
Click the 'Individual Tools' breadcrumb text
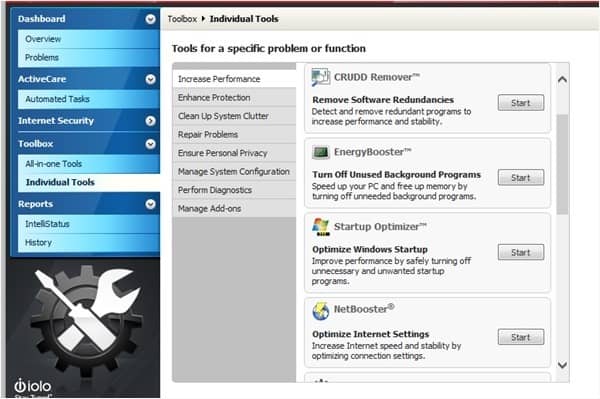[244, 19]
